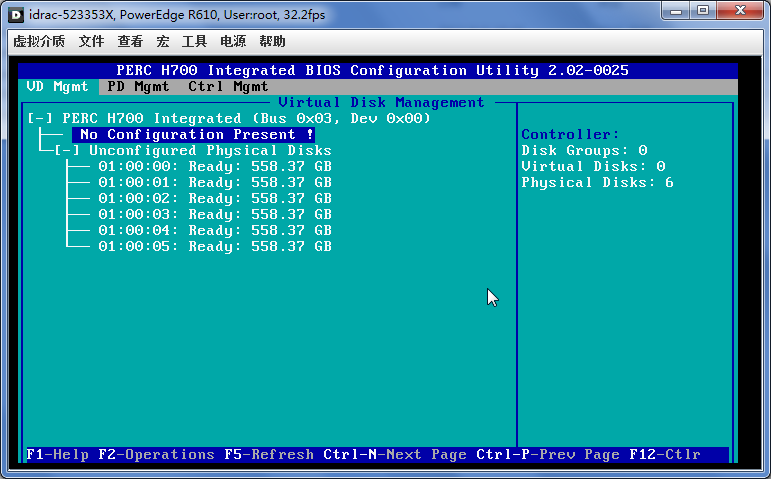Open the 文件 menu

click(91, 41)
